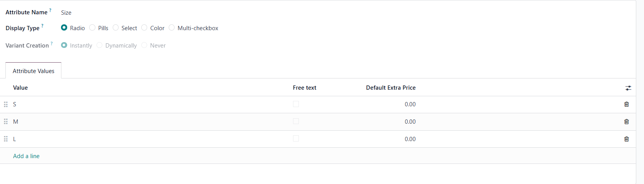Select Color display type
Image resolution: width=644 pixels, height=184 pixels.
144,28
